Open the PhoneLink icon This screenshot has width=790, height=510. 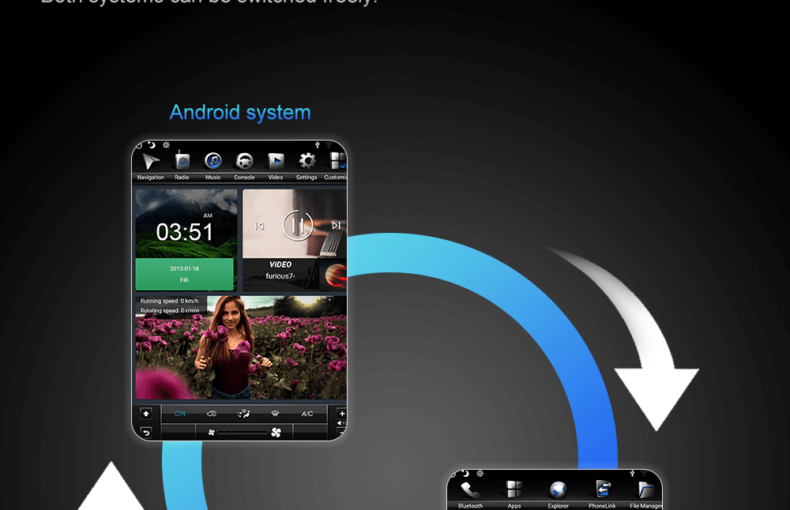(x=603, y=489)
